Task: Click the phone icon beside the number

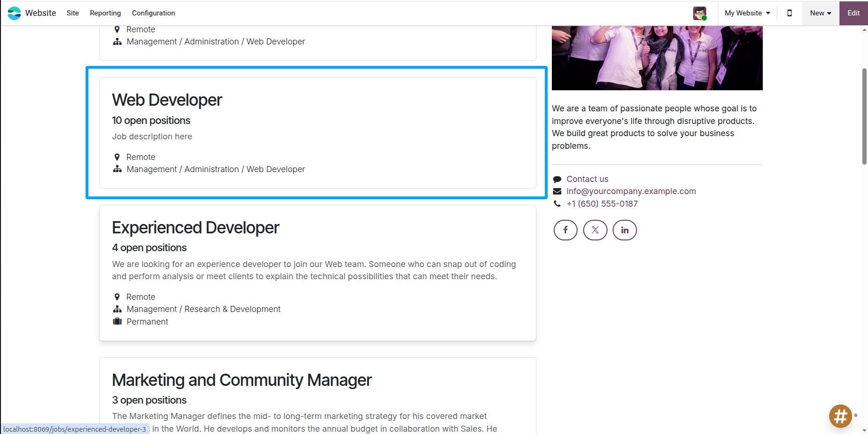Action: pos(557,203)
